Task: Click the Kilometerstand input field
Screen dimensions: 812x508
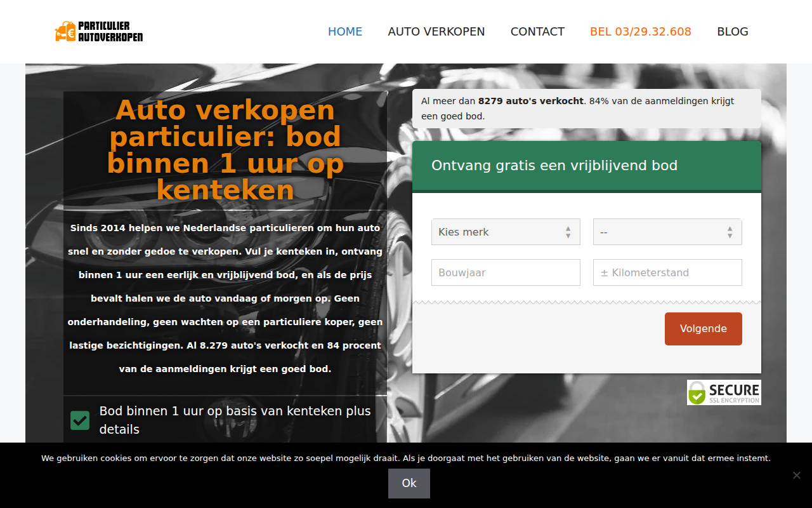Action: 667,272
